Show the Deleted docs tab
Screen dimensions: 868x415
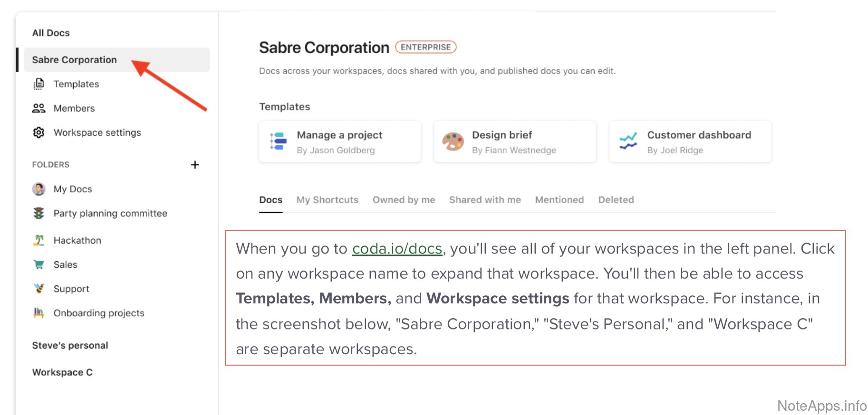616,200
